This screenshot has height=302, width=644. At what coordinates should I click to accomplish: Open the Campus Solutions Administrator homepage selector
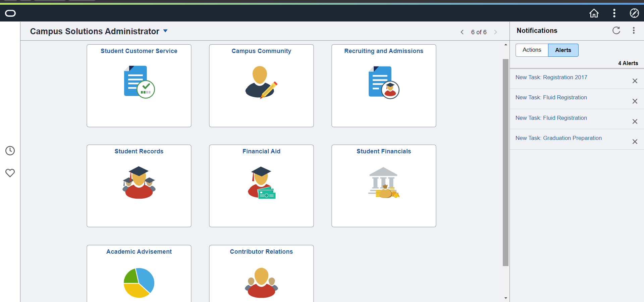point(165,31)
